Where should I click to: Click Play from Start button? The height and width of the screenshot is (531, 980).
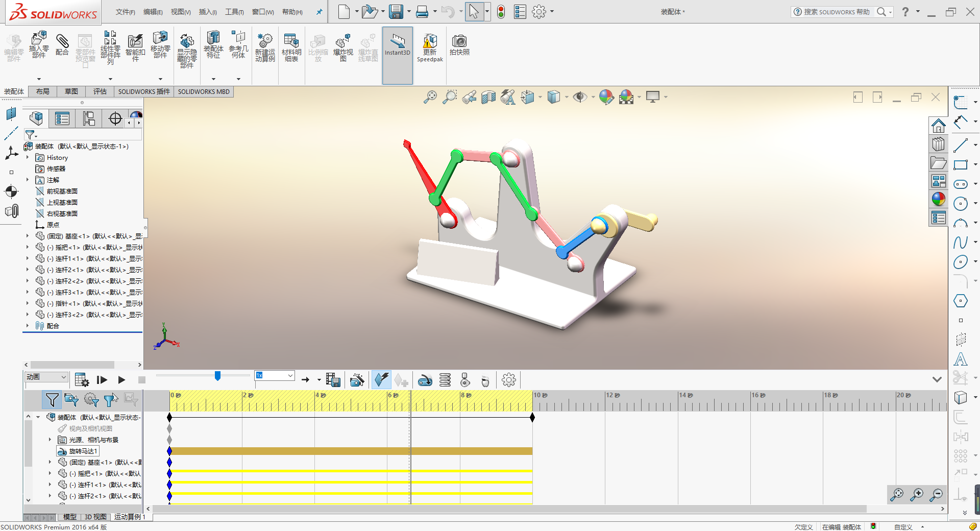[102, 380]
